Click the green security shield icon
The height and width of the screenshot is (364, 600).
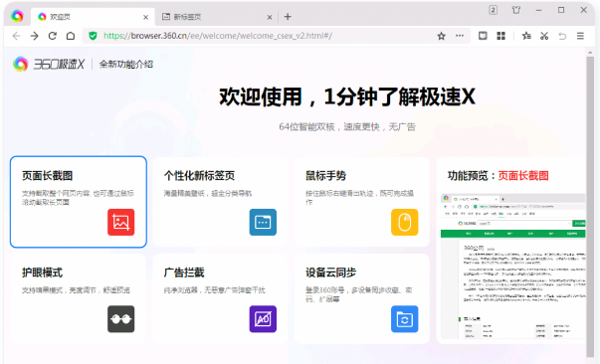pyautogui.click(x=93, y=36)
